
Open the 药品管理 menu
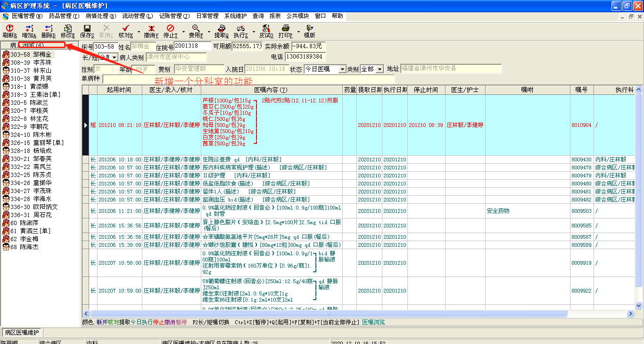[x=64, y=16]
